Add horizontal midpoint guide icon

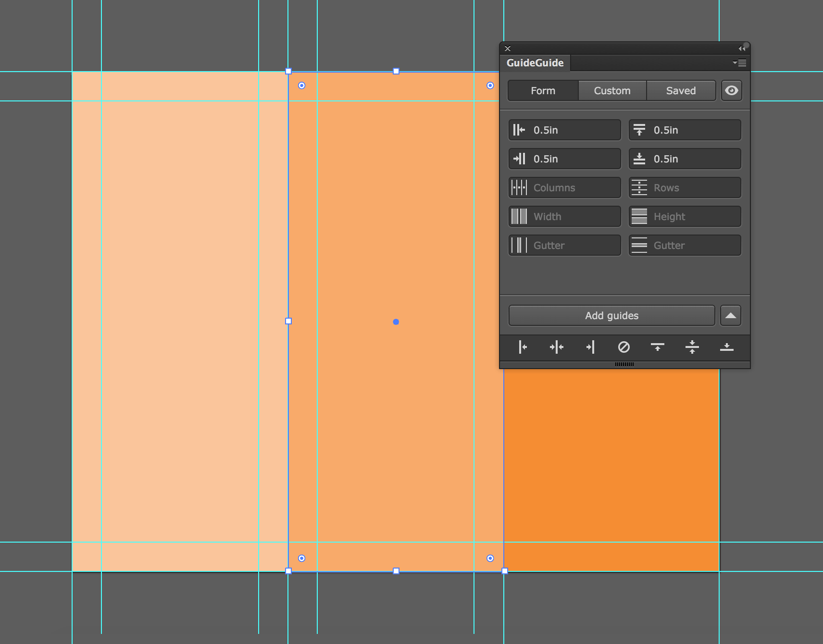[692, 347]
